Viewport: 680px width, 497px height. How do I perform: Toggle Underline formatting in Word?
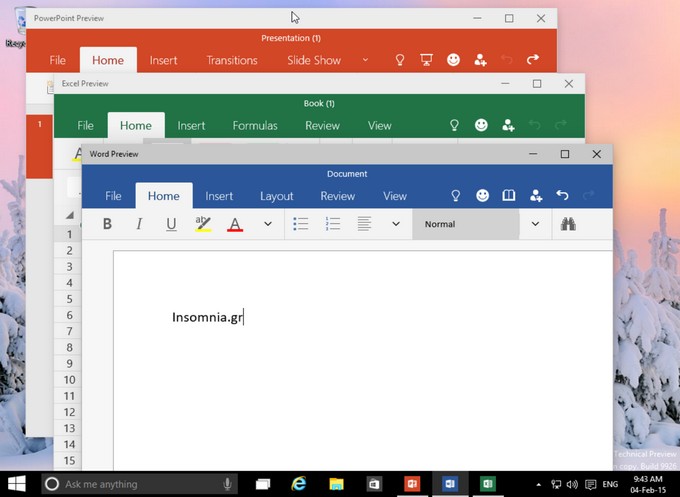click(x=171, y=224)
